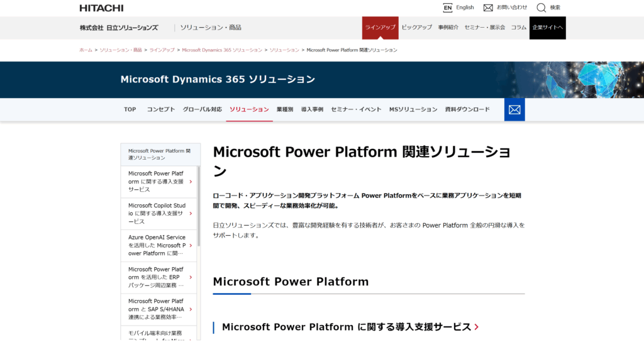644x342 pixels.
Task: Open Microsoft Power Platform に関する導入支援サービス heading link
Action: coord(347,327)
